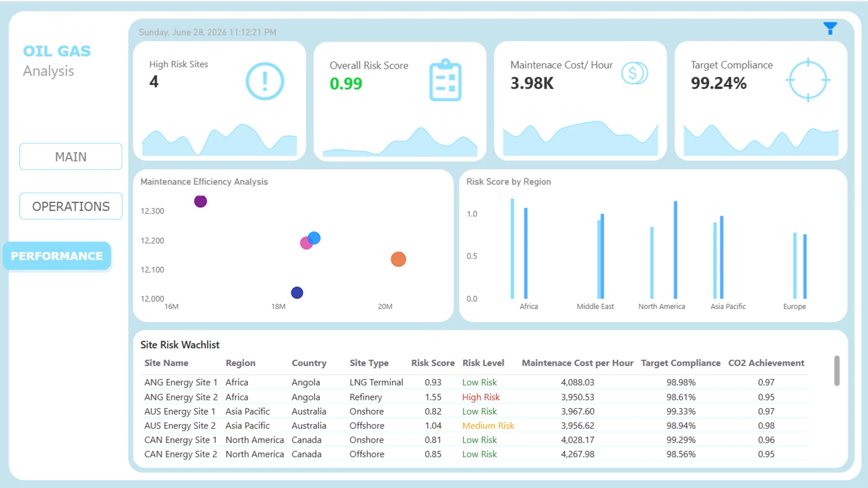Click the Site Risk Watchlist scrollbar
The height and width of the screenshot is (488, 868).
[x=837, y=371]
